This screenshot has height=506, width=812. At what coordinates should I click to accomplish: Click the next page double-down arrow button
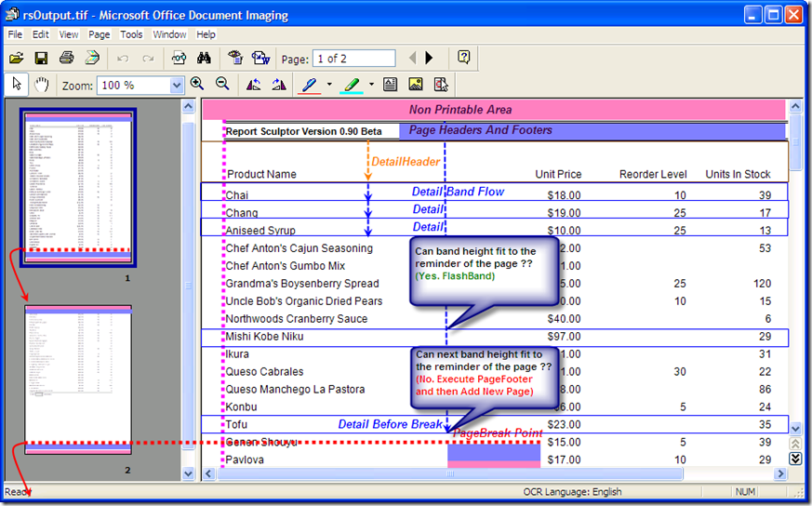point(795,459)
